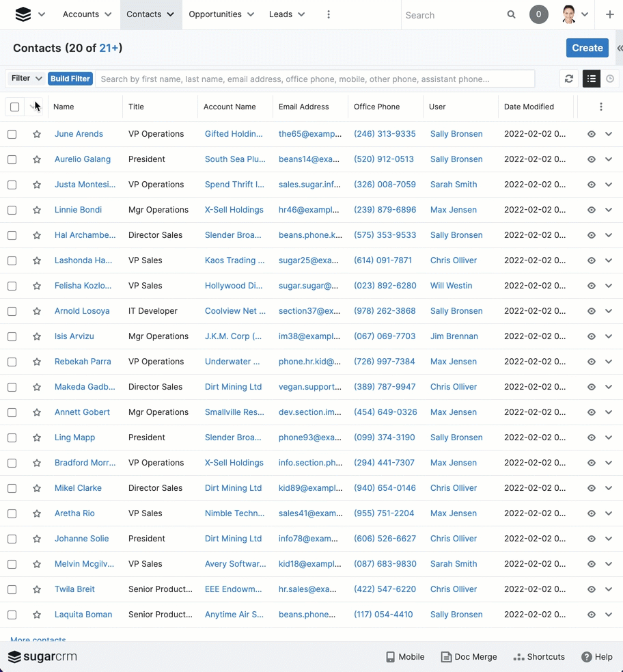Open the notifications counter badge
The image size is (623, 672).
click(x=539, y=14)
